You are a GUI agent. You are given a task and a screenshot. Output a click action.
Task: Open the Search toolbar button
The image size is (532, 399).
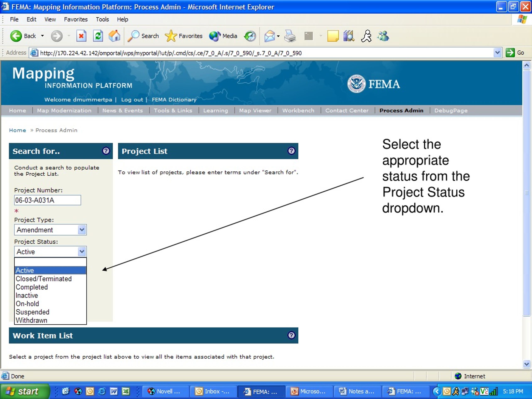click(x=143, y=36)
